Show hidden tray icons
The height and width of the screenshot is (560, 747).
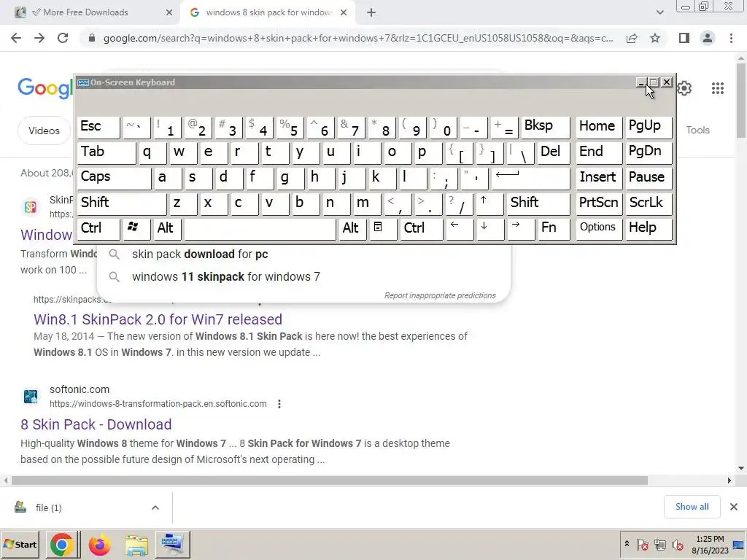627,544
